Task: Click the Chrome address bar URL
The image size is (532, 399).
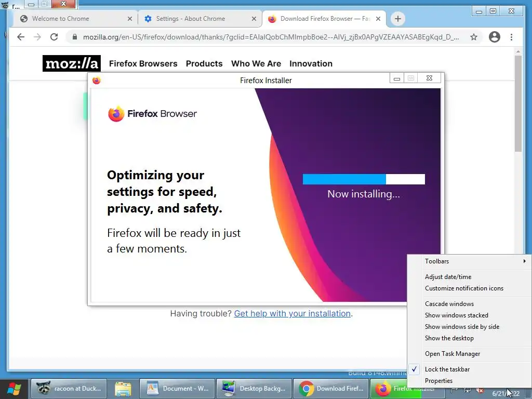Action: (x=271, y=37)
